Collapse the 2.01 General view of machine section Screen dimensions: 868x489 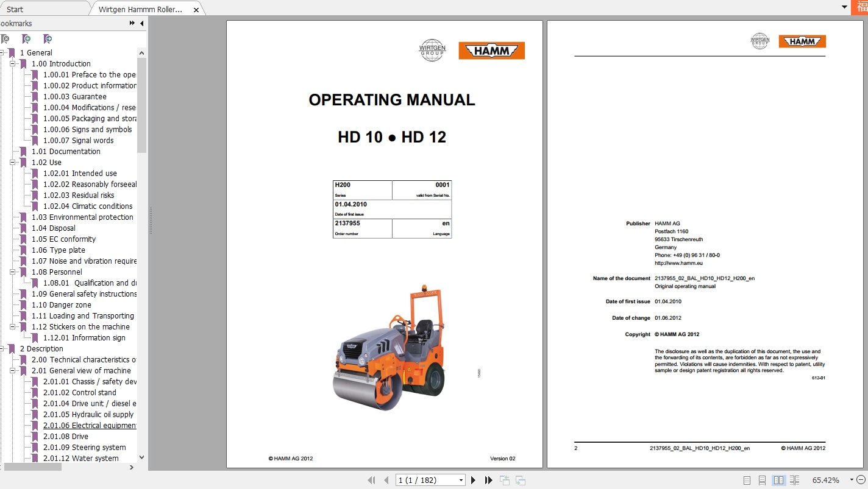pyautogui.click(x=14, y=370)
